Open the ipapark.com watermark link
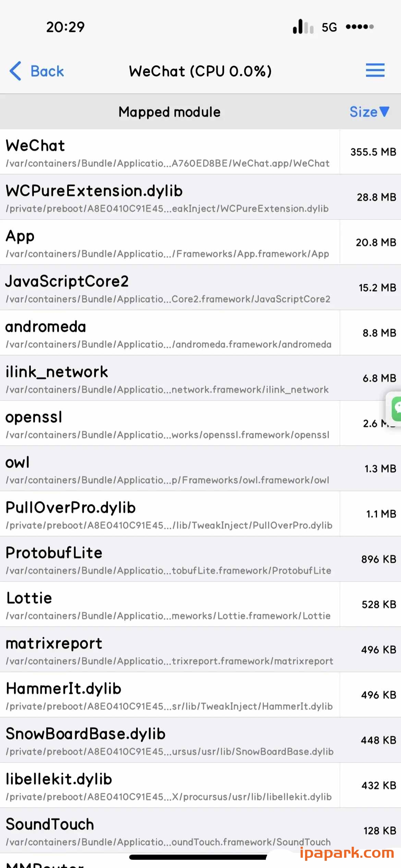This screenshot has width=401, height=868. tap(347, 853)
